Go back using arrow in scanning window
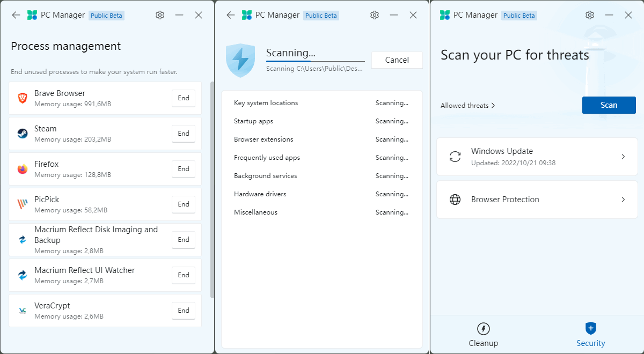 [x=231, y=15]
